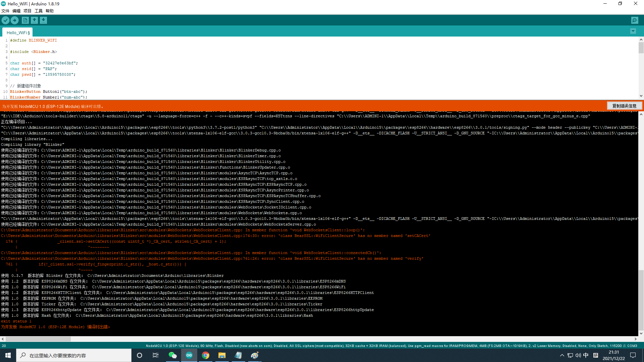Create a new sketch with New icon
644x362 pixels.
coord(25,20)
